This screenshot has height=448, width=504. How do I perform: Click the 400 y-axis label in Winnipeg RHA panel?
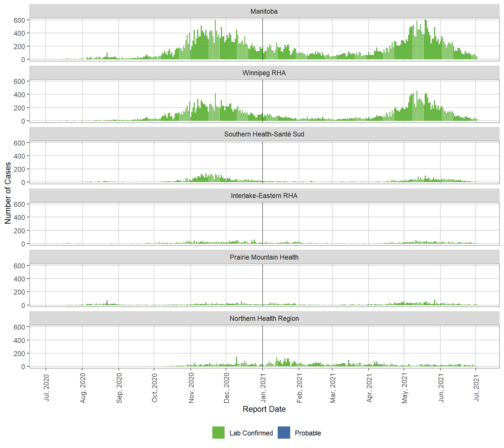pyautogui.click(x=19, y=94)
